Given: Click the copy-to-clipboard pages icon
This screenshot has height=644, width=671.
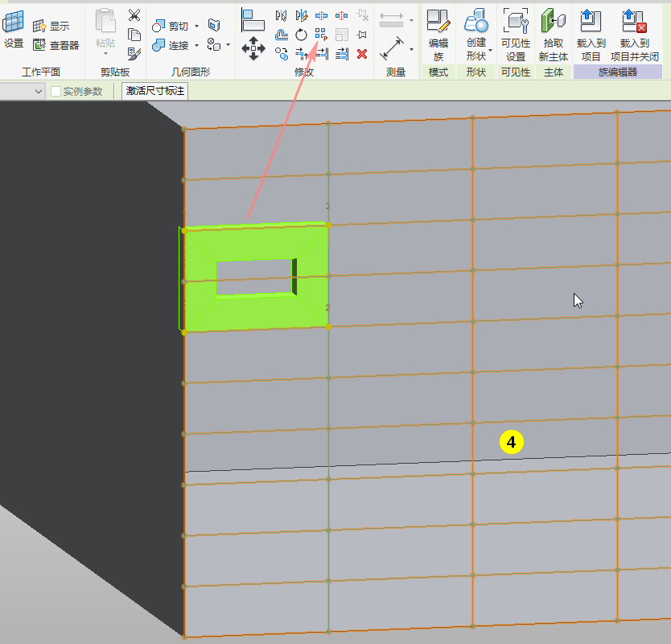Looking at the screenshot, I should click(x=134, y=35).
